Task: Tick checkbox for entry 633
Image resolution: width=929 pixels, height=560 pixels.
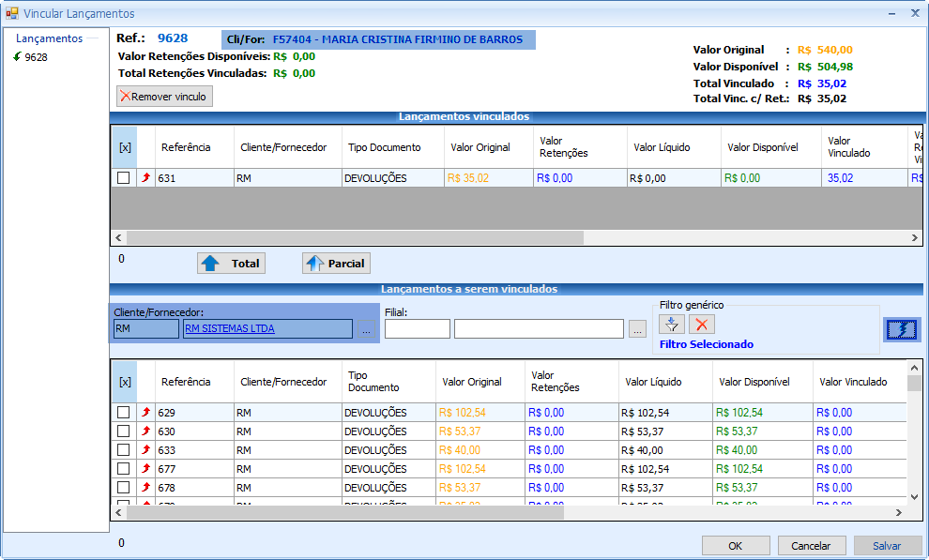Action: click(123, 450)
